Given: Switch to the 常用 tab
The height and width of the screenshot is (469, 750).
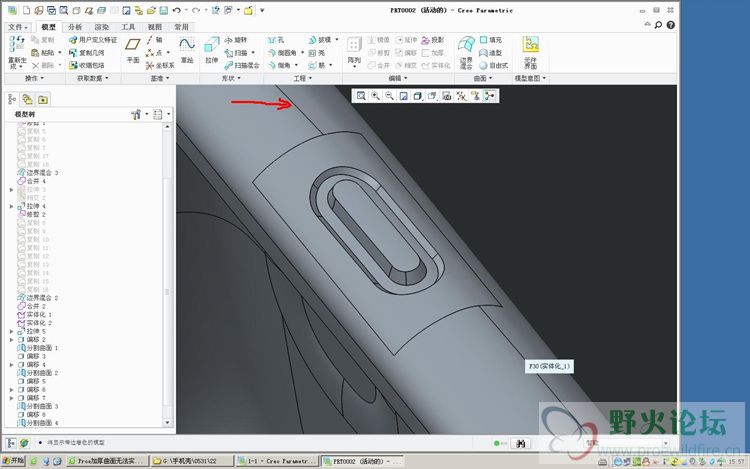Looking at the screenshot, I should point(181,27).
